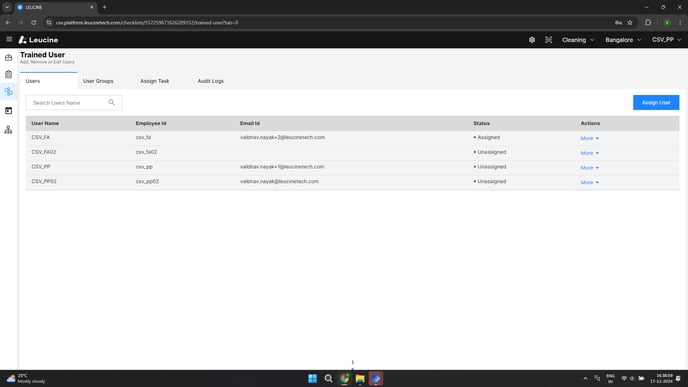Click the Employee Id column header

click(x=150, y=123)
